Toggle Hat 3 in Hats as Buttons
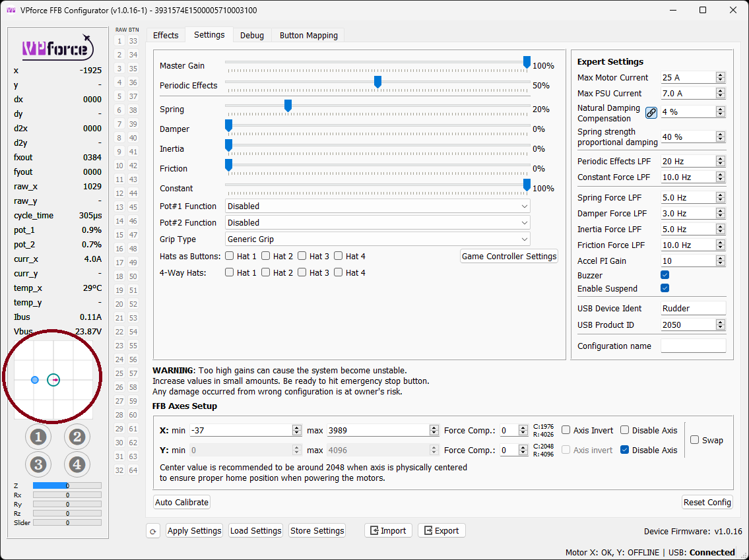749x560 pixels. coord(302,256)
